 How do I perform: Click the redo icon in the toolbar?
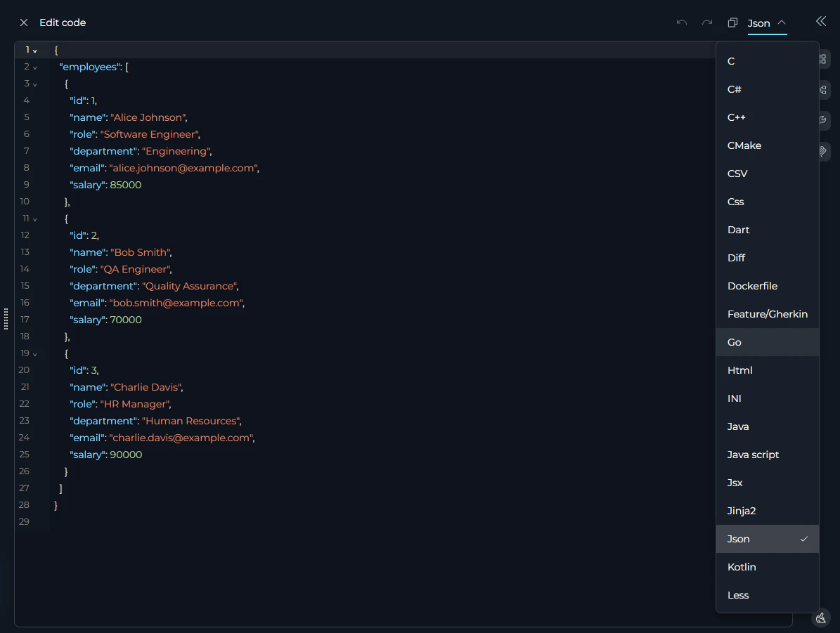click(x=706, y=22)
